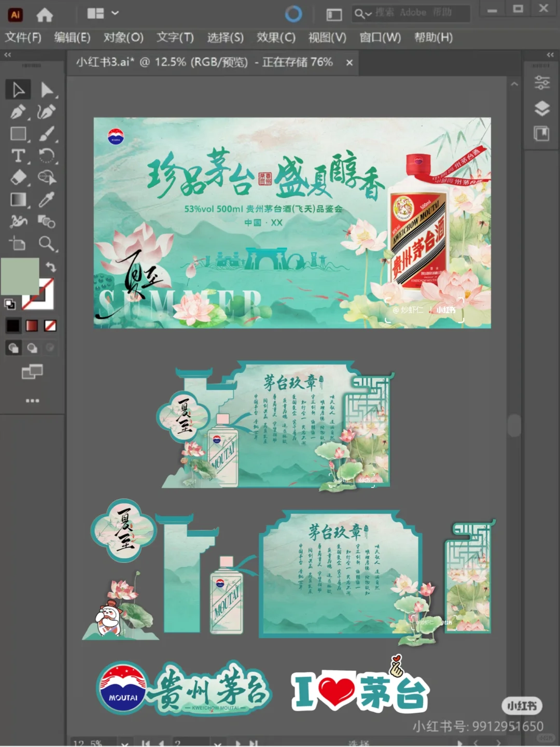Open Edit Toolbar three-dots menu
The height and width of the screenshot is (747, 560).
(32, 401)
